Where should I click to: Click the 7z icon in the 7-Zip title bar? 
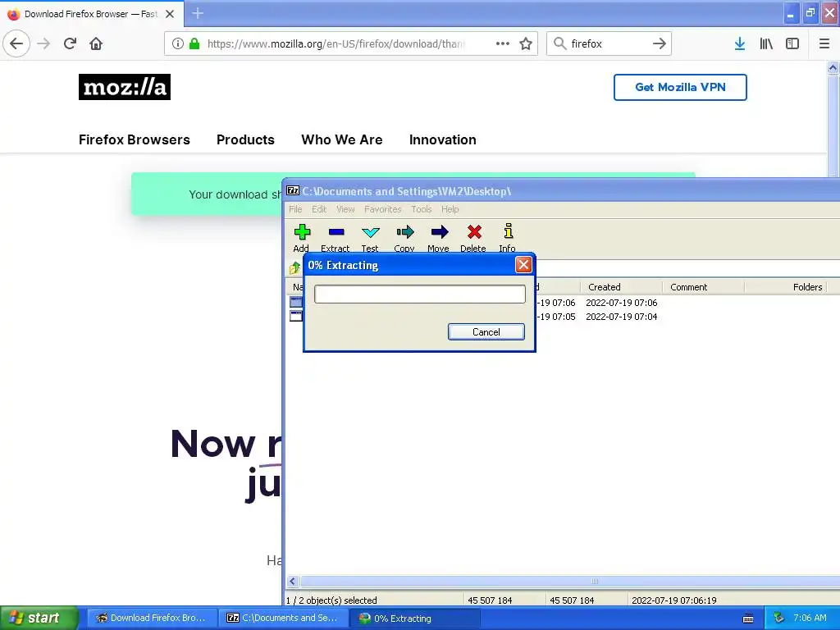click(x=293, y=190)
